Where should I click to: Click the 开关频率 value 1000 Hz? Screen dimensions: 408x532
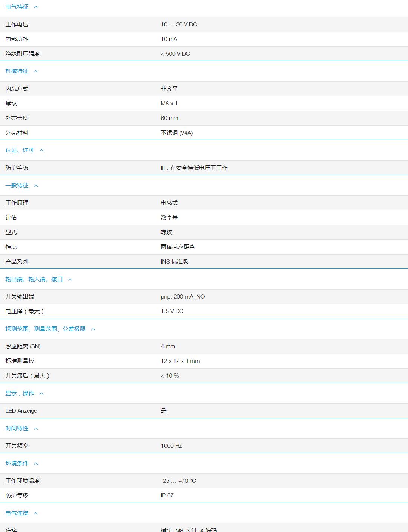coord(171,445)
